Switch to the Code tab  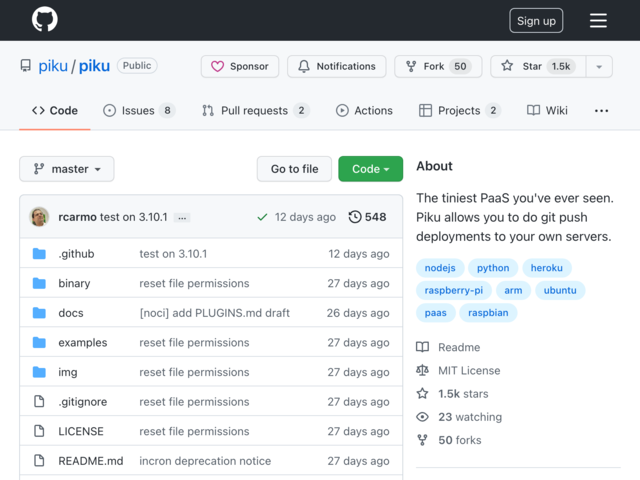[x=55, y=111]
